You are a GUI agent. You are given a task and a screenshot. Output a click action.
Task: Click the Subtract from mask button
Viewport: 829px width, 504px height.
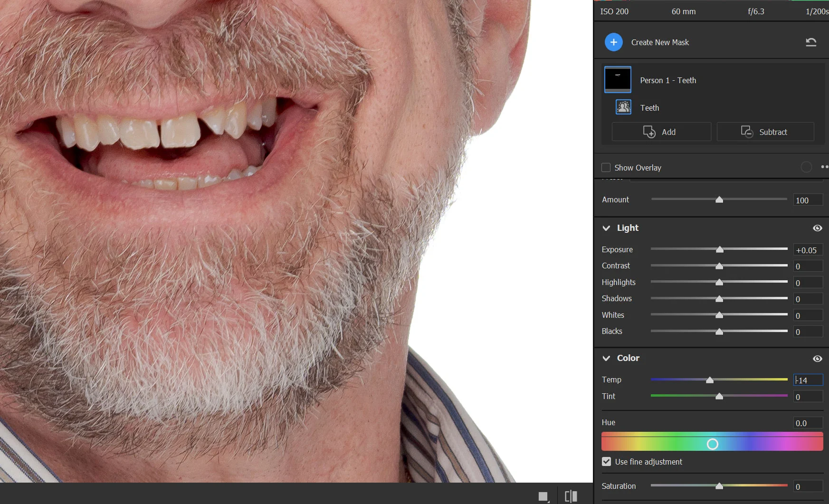pos(765,132)
